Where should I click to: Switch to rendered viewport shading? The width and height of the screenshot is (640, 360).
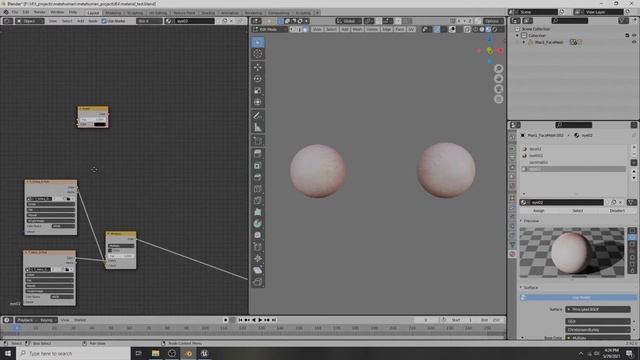(x=495, y=29)
